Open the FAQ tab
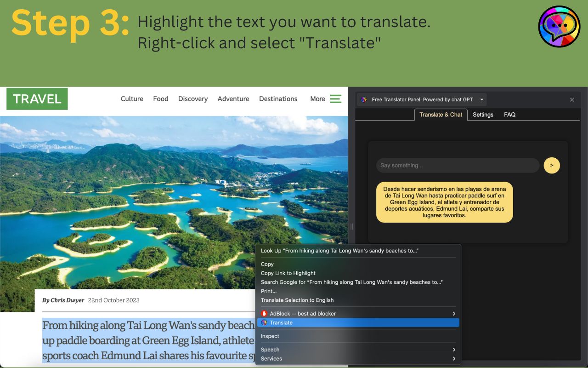The image size is (588, 368). (x=509, y=115)
